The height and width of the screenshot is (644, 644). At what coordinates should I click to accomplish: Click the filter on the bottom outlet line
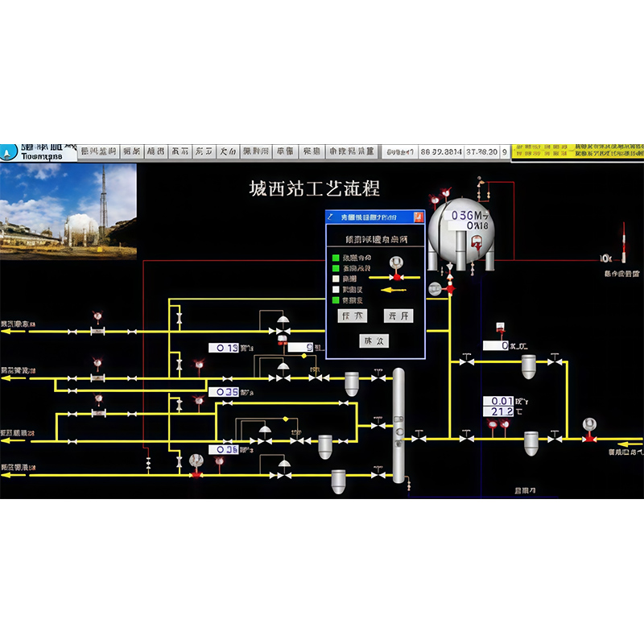[338, 481]
